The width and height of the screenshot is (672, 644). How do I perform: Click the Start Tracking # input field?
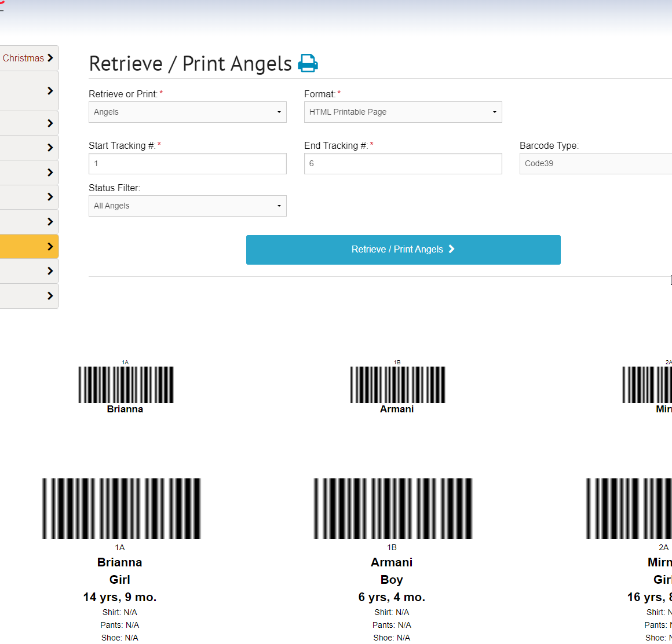click(187, 163)
